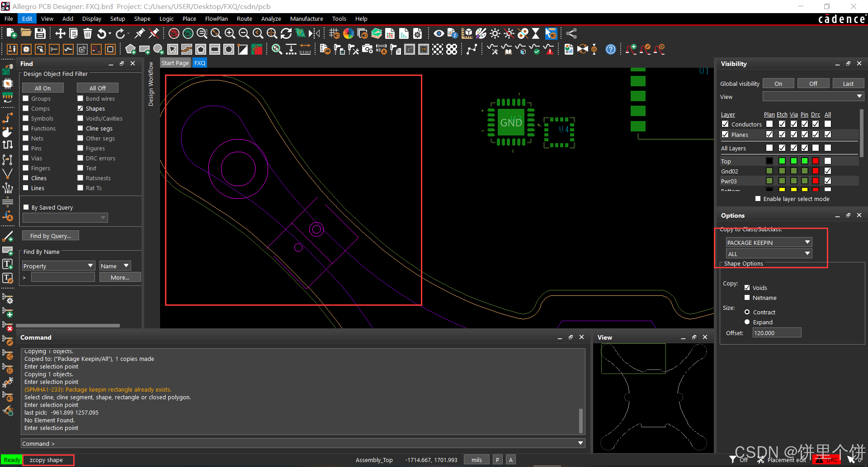Click the Save file toolbar icon

tap(40, 33)
